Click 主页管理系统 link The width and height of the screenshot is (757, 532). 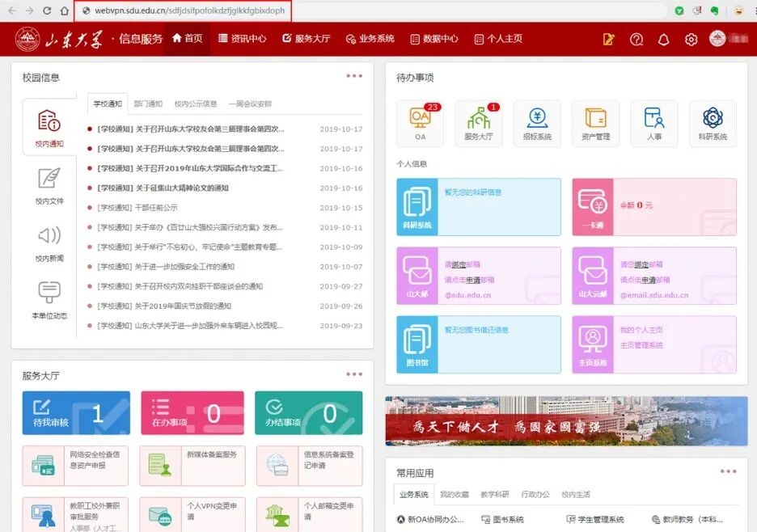641,345
